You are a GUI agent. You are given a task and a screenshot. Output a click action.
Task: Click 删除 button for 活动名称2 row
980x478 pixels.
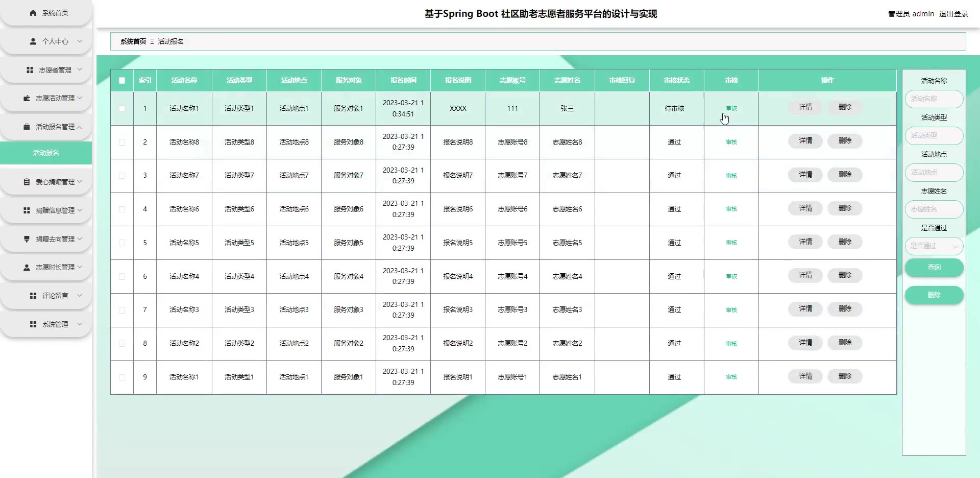click(x=845, y=342)
